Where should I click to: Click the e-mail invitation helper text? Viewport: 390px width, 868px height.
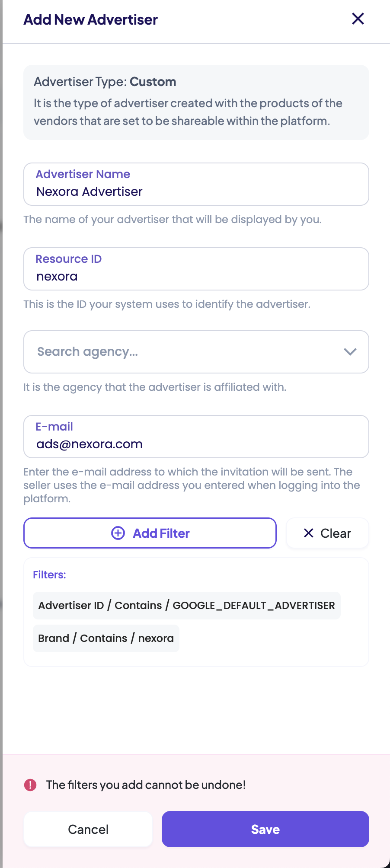point(192,485)
